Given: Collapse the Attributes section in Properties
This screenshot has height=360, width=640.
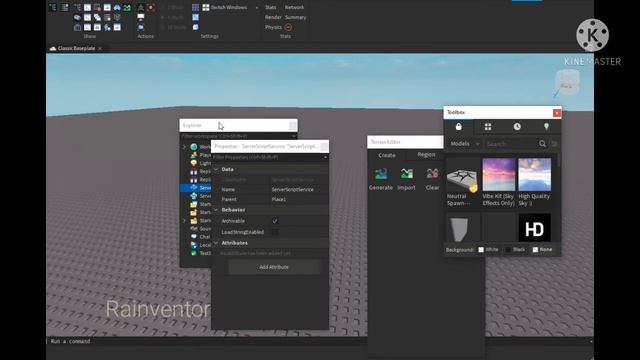Looking at the screenshot, I should 216,243.
